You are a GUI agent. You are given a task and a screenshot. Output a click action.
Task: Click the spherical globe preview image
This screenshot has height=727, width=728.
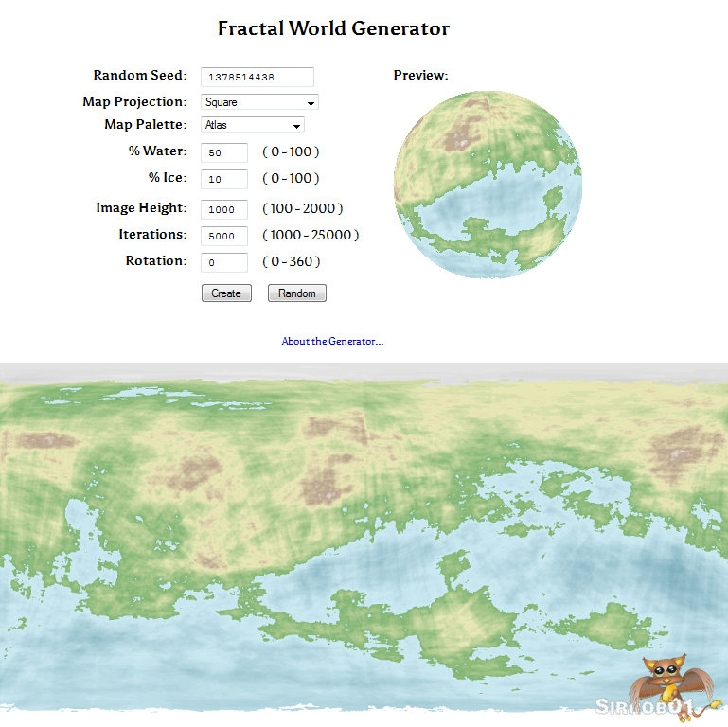488,184
